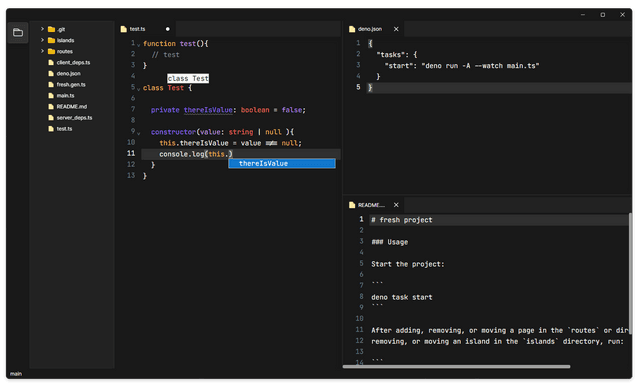Click the .git folder icon
The height and width of the screenshot is (385, 640).
click(51, 29)
